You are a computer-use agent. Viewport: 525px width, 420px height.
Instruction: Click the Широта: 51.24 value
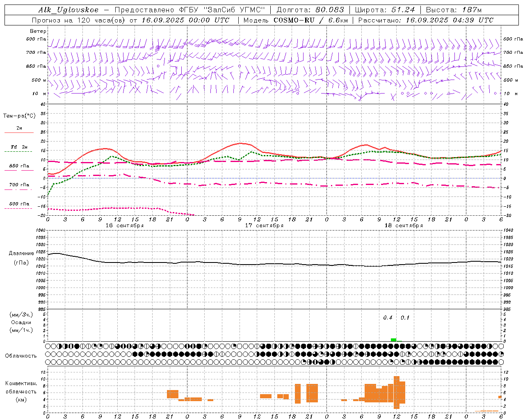(x=385, y=10)
